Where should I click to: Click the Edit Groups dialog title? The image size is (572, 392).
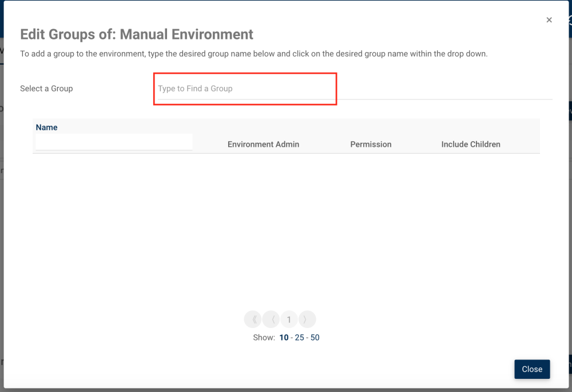[137, 34]
